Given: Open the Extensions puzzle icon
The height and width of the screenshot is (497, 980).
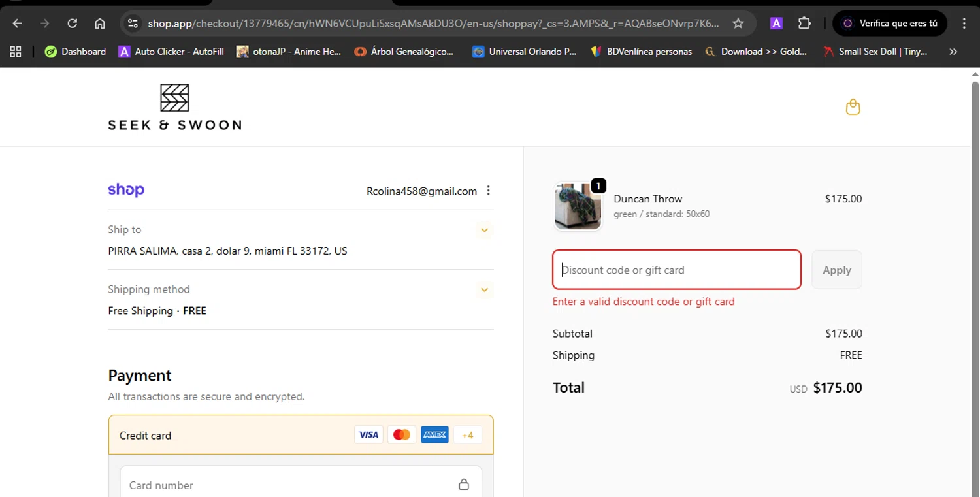Looking at the screenshot, I should (x=804, y=24).
